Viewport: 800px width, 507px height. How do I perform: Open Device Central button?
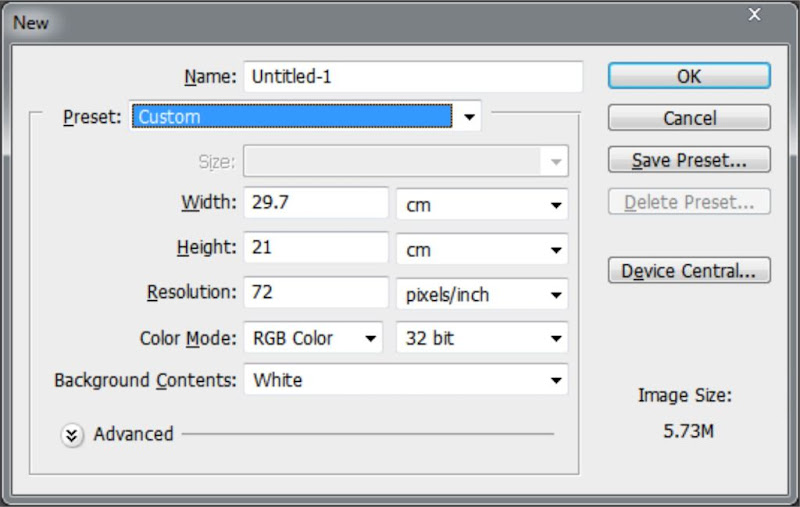[x=689, y=270]
